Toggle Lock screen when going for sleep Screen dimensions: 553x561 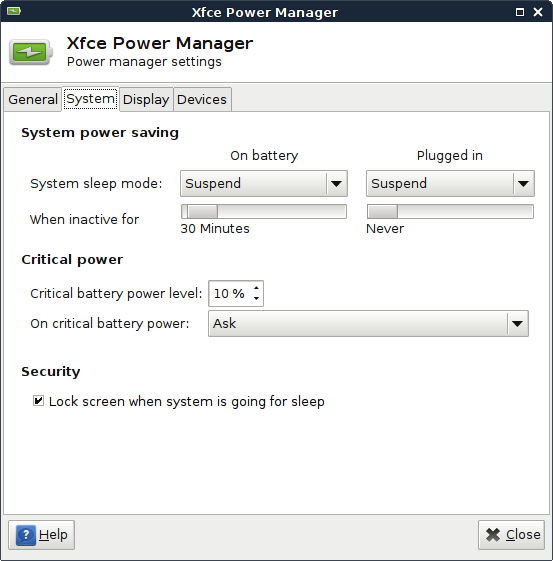click(38, 401)
